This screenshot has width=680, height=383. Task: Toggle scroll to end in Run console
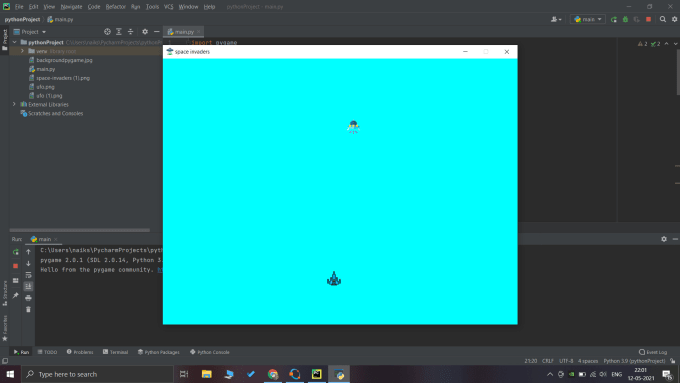(x=28, y=286)
